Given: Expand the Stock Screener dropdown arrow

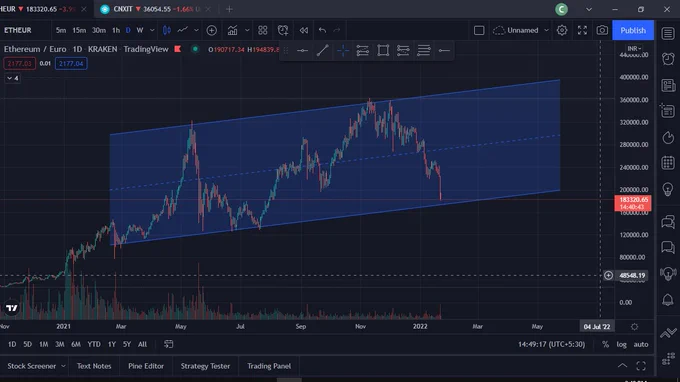Looking at the screenshot, I should (63, 366).
